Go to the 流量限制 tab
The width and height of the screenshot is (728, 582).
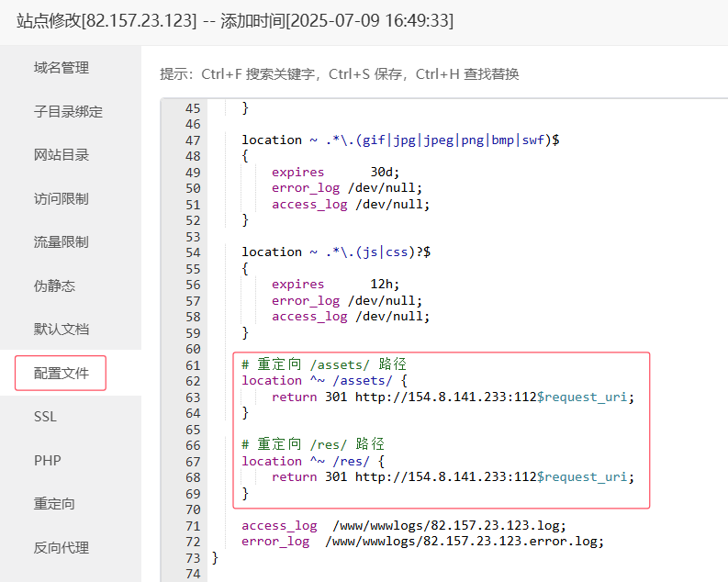[62, 242]
